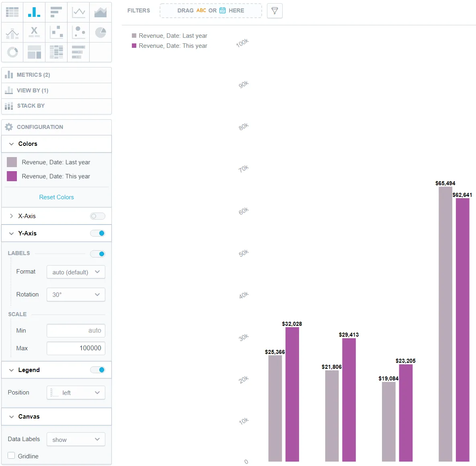
Task: Turn off Y-Axis labels toggle
Action: tap(97, 254)
